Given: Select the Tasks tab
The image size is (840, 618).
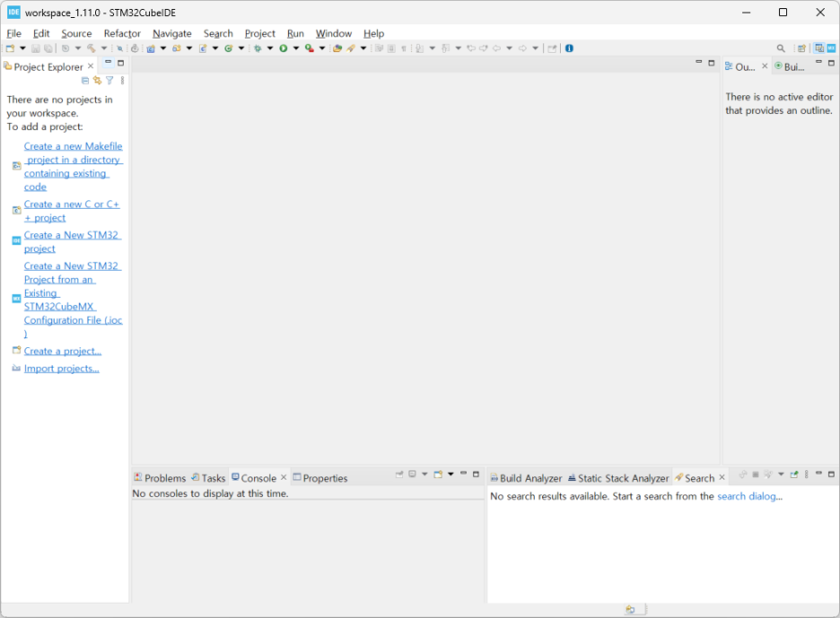Looking at the screenshot, I should pyautogui.click(x=208, y=478).
